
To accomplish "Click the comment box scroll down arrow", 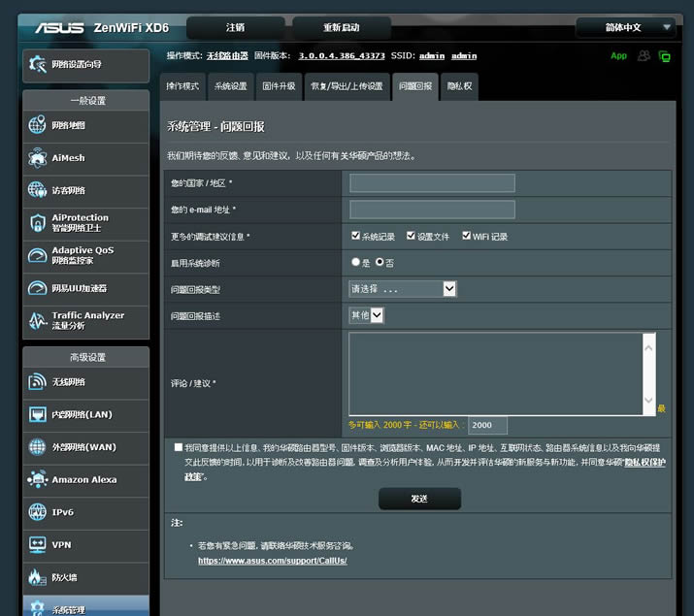I will point(648,401).
